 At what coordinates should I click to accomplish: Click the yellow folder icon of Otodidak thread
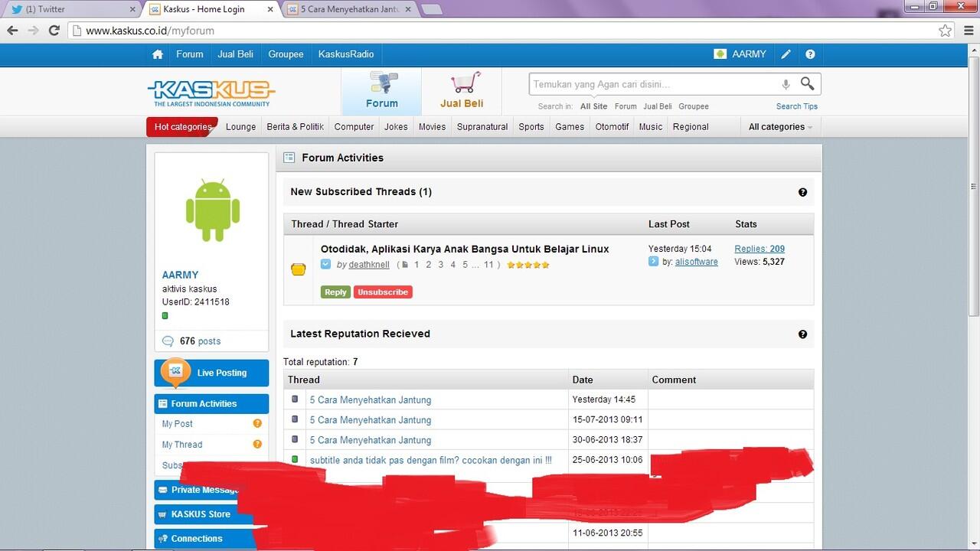click(x=299, y=269)
